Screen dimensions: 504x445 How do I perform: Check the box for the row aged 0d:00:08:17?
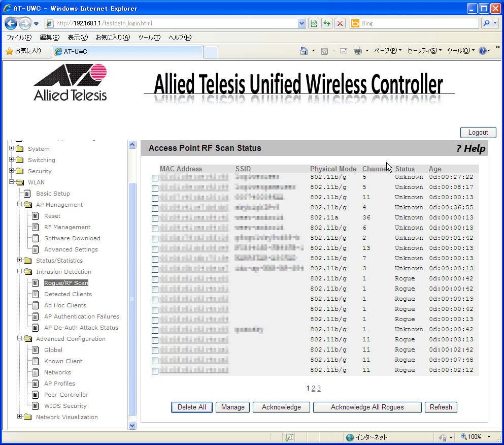[155, 188]
